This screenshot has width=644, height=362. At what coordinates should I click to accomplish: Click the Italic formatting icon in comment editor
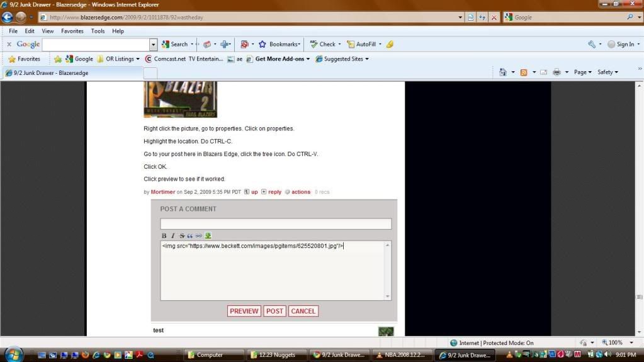173,236
